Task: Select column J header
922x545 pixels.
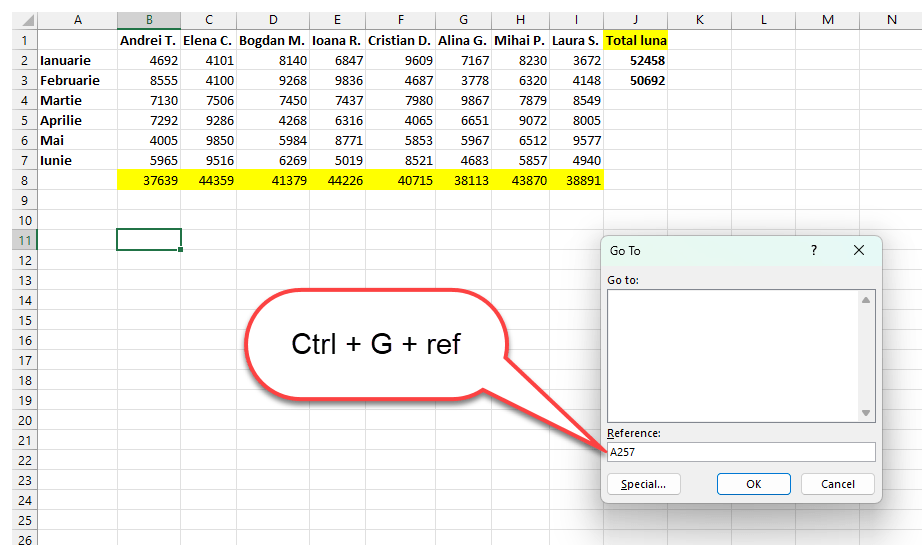Action: (x=635, y=20)
